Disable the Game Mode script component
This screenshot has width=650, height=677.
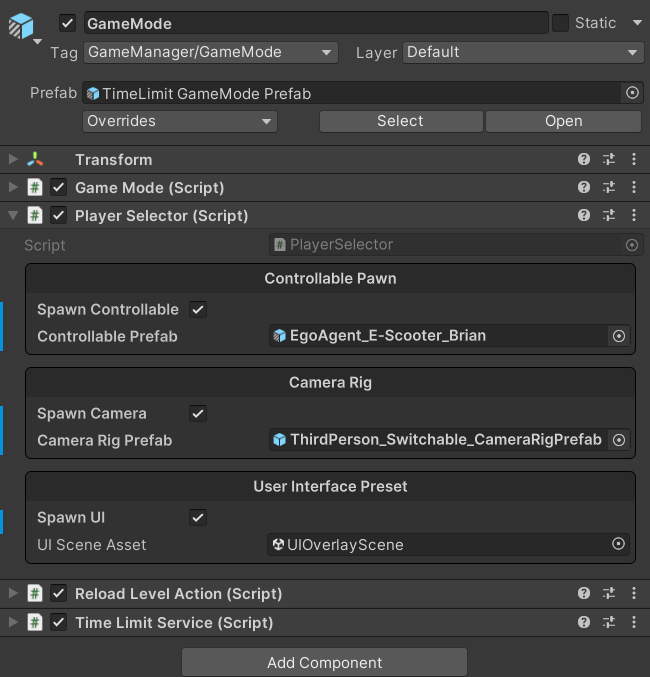coord(58,187)
